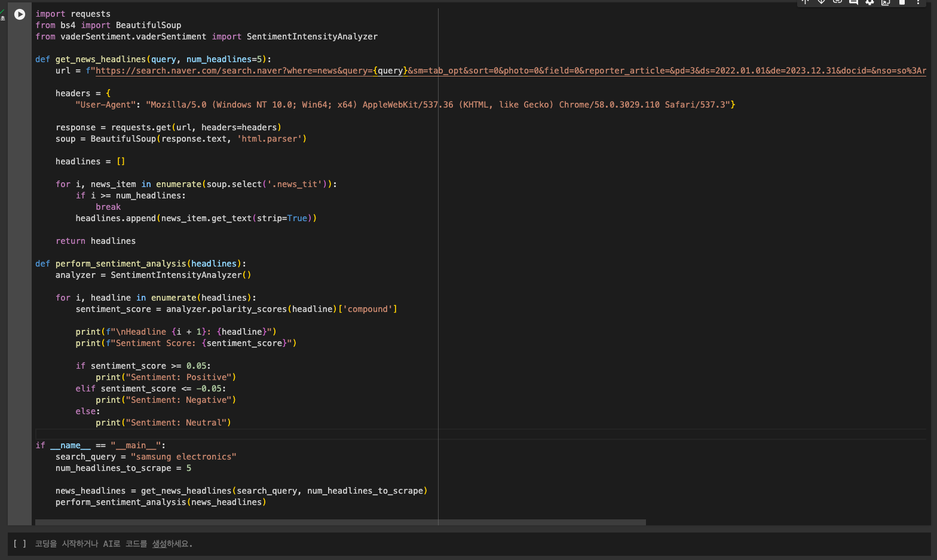
Task: Click the 'else:' line in sentiment check
Action: pos(88,411)
